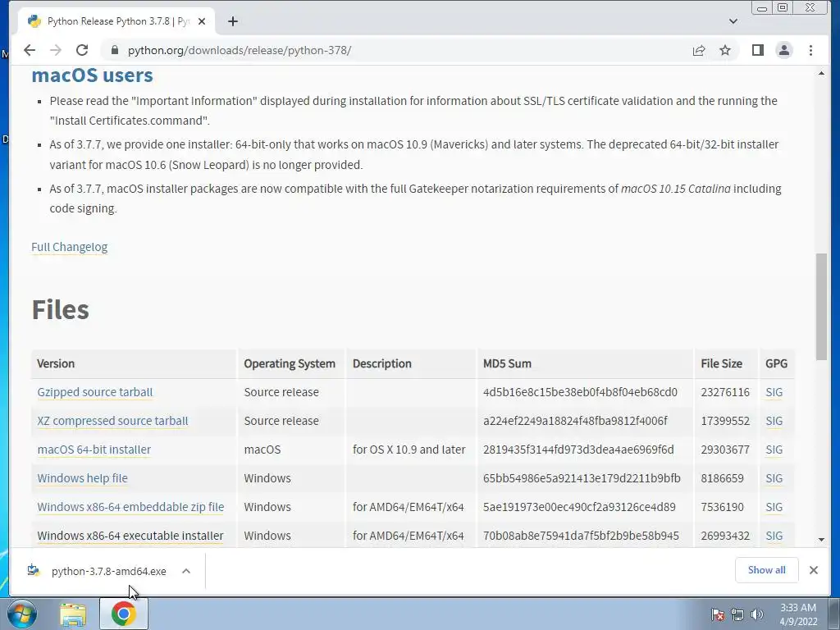840x630 pixels.
Task: Select MD5 sum 4d5b16e8c15be38eb0f4b8f04eb68cd0
Action: click(x=580, y=392)
